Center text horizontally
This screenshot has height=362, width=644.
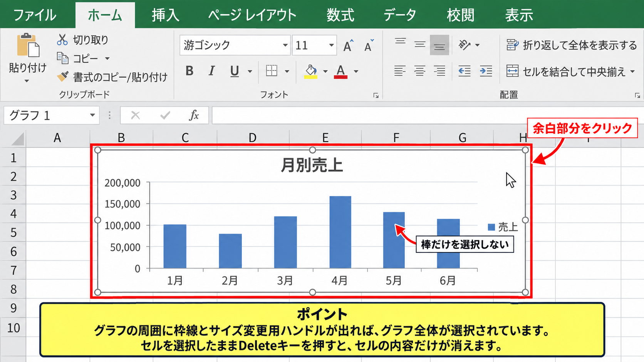pyautogui.click(x=420, y=71)
